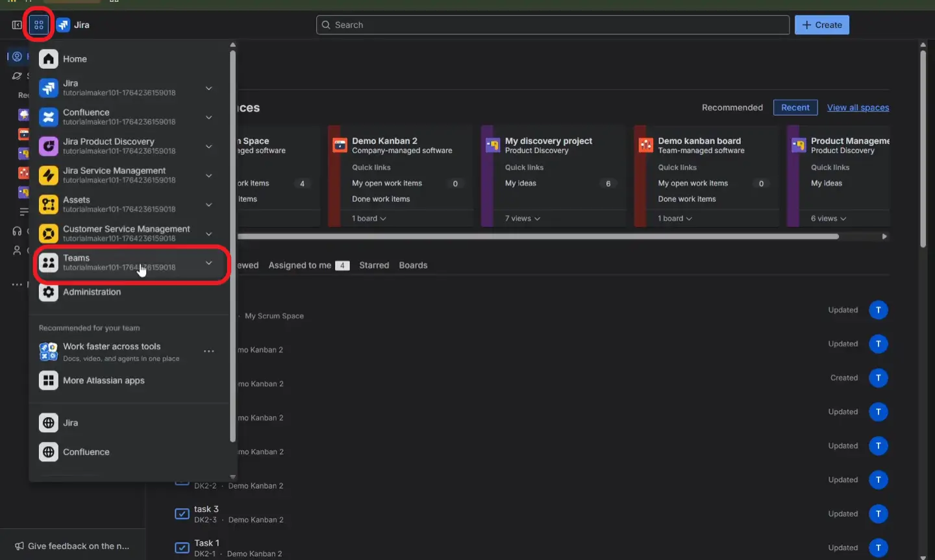Select the Teams app icon
Image resolution: width=935 pixels, height=560 pixels.
pos(49,262)
